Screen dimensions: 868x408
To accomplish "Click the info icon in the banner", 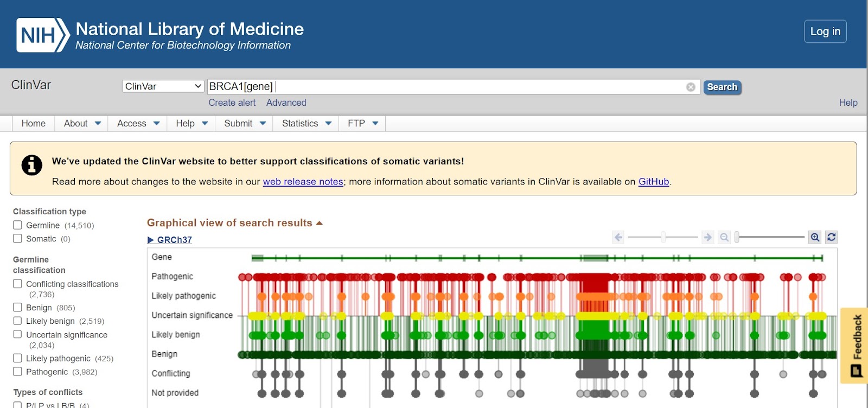I will [31, 165].
